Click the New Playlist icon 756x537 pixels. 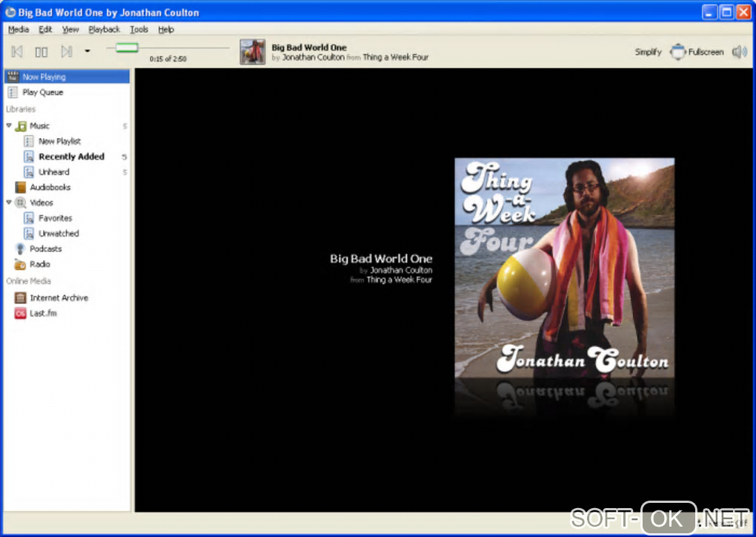click(x=29, y=142)
